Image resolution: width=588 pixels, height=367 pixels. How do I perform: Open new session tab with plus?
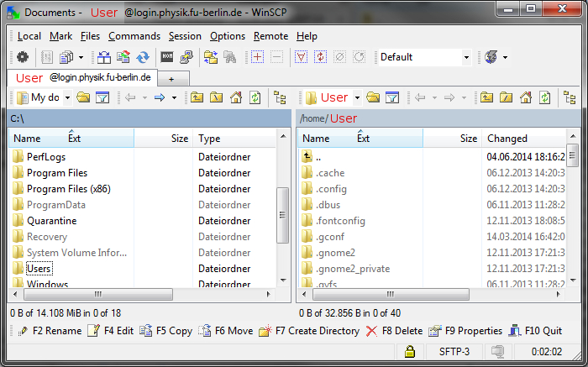click(x=171, y=79)
